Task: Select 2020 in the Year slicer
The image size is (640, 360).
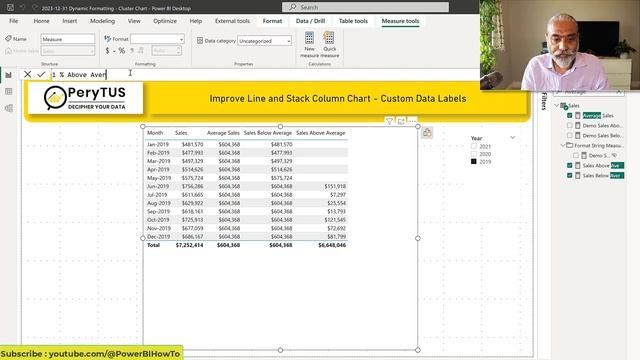Action: (x=474, y=154)
